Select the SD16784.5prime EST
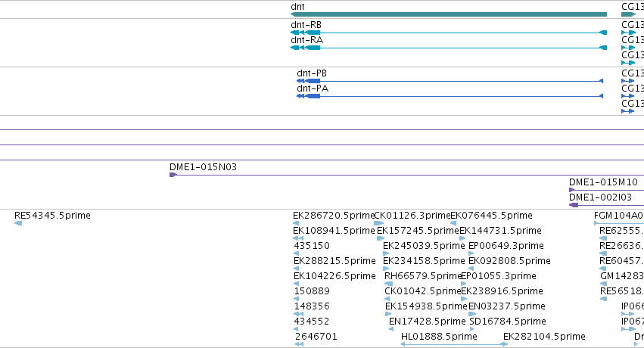 click(x=508, y=322)
